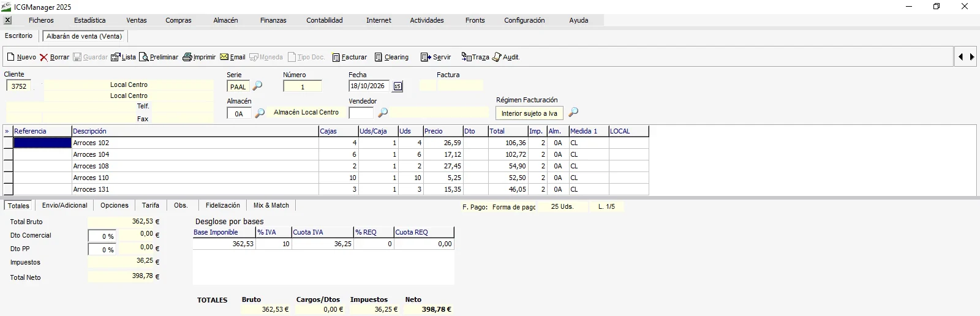This screenshot has height=316, width=980.
Task: Open the Ventas menu
Action: [x=137, y=20]
